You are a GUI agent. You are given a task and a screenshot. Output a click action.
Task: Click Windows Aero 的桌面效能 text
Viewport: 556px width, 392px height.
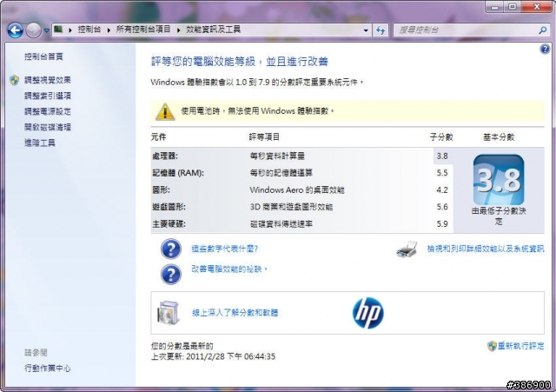(297, 189)
